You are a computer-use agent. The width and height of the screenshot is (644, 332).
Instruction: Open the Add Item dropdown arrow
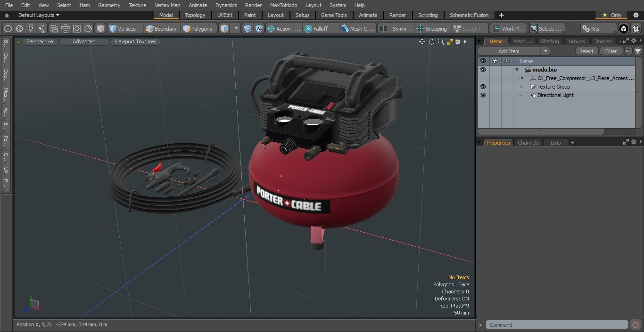[545, 51]
